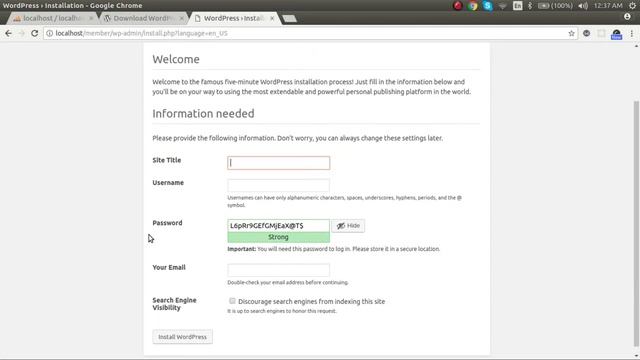
Task: Open the clock showing 12:37 AM
Action: click(608, 6)
